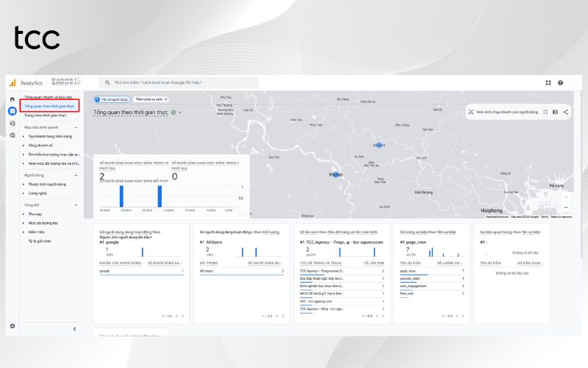Zoom in on the map with plus button

[566, 197]
